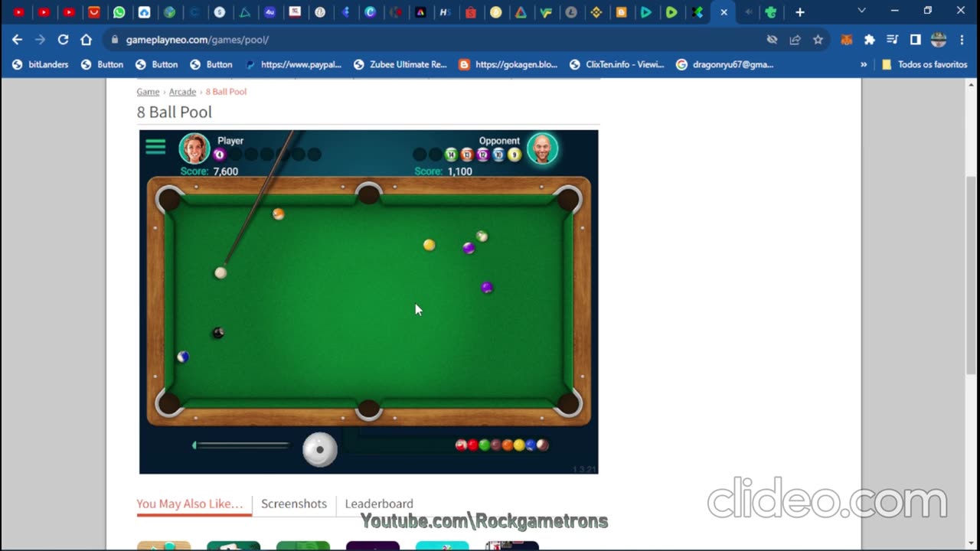The height and width of the screenshot is (551, 980).
Task: Open the ClixTen.info bookmark
Action: coord(617,65)
